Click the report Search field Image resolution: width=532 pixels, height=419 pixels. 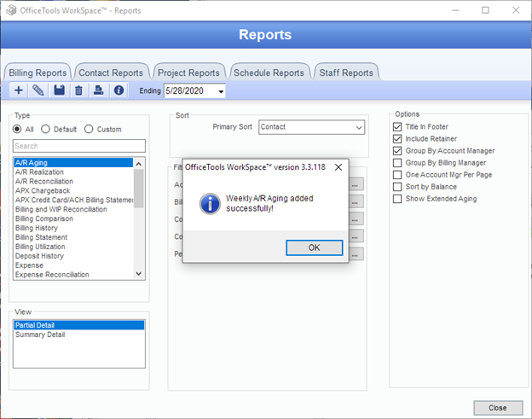[79, 146]
